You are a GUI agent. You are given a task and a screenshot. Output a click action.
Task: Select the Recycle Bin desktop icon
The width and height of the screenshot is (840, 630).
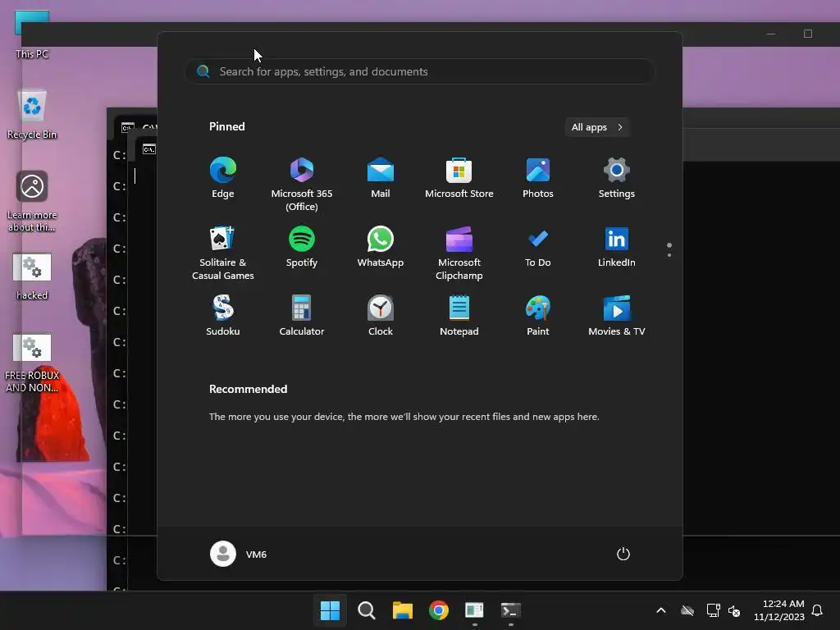tap(32, 114)
